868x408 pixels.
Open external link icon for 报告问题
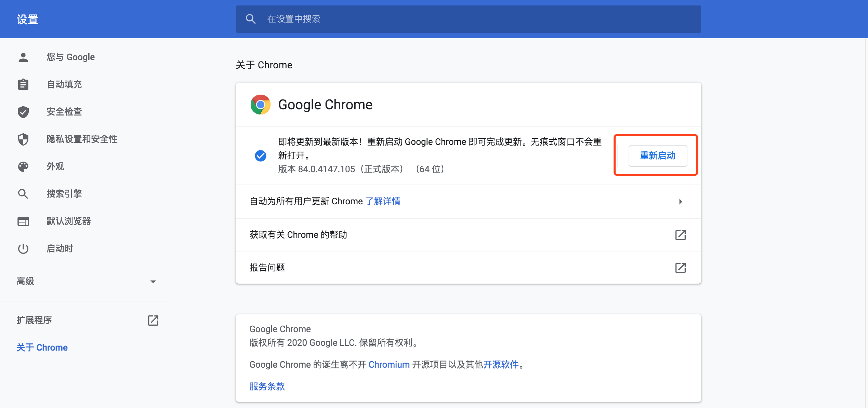click(x=681, y=268)
